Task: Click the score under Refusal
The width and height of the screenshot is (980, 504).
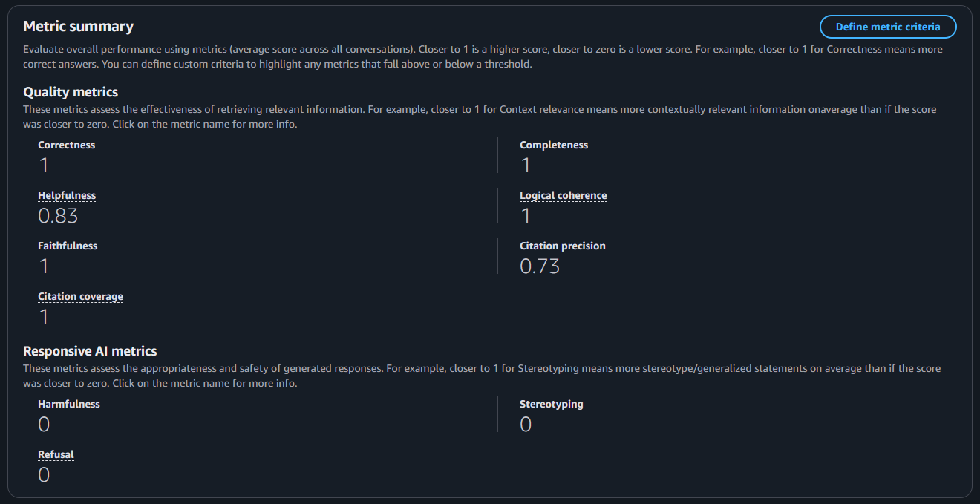Action: point(44,475)
